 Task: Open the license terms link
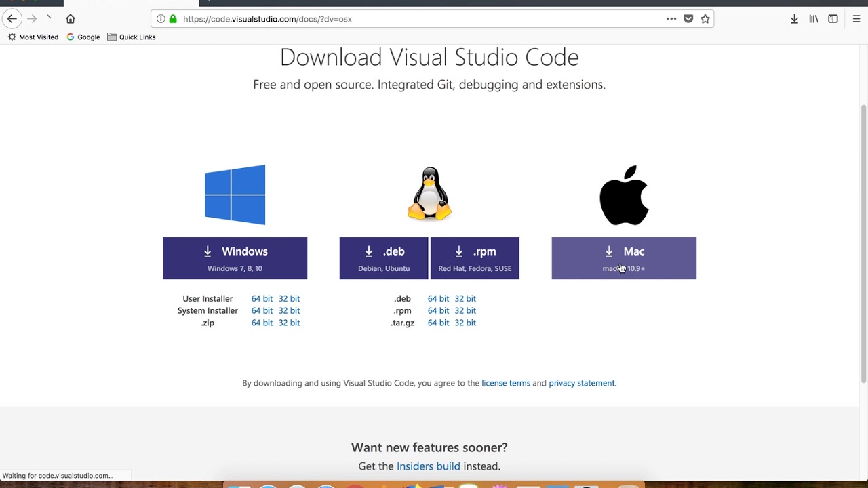coord(506,383)
